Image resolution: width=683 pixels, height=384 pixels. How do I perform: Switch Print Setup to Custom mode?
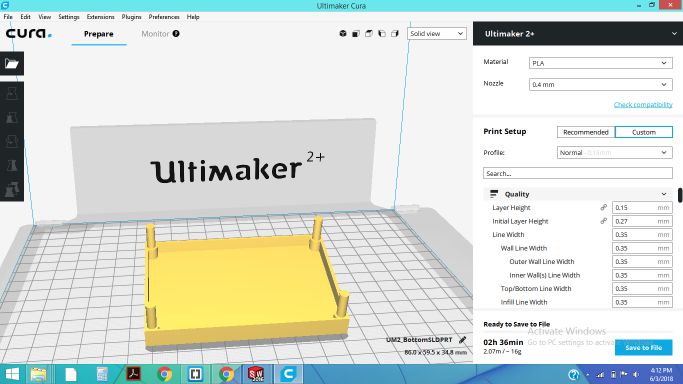click(643, 132)
